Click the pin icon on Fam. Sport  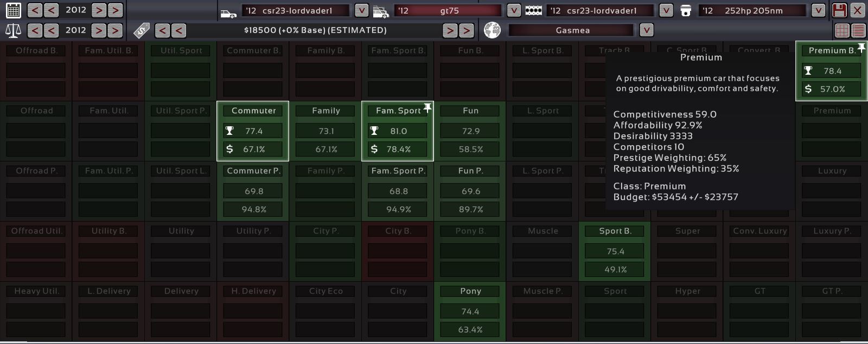pyautogui.click(x=427, y=107)
